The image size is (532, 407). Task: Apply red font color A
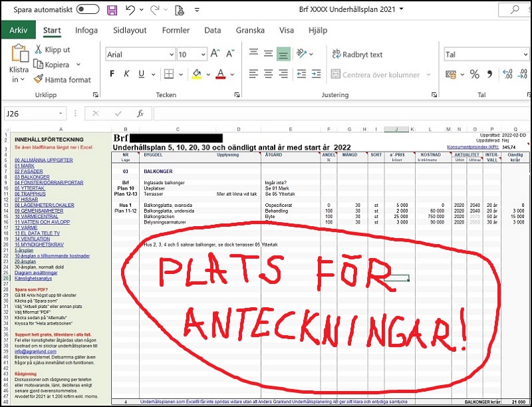point(221,74)
